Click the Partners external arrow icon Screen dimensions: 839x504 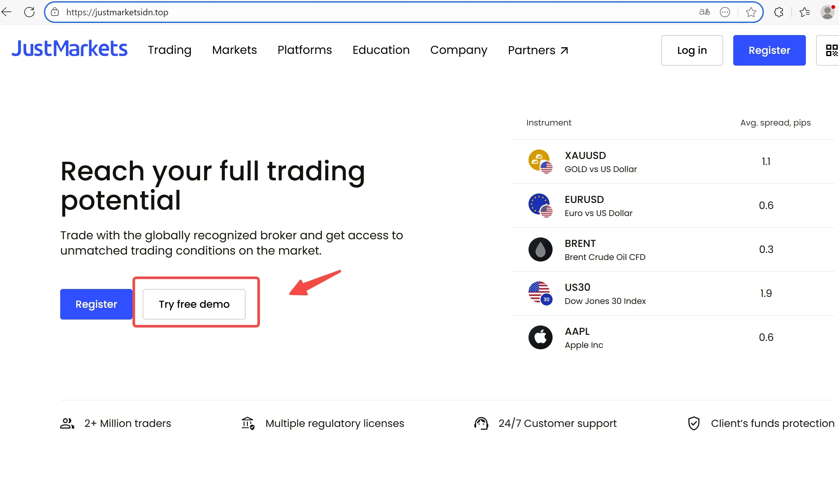pos(564,51)
